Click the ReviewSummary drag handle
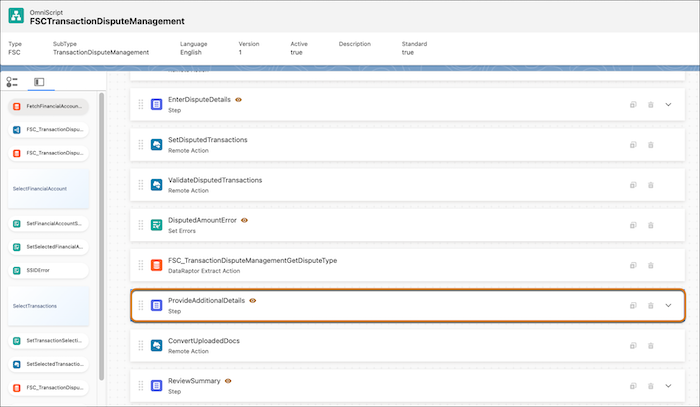 point(141,386)
